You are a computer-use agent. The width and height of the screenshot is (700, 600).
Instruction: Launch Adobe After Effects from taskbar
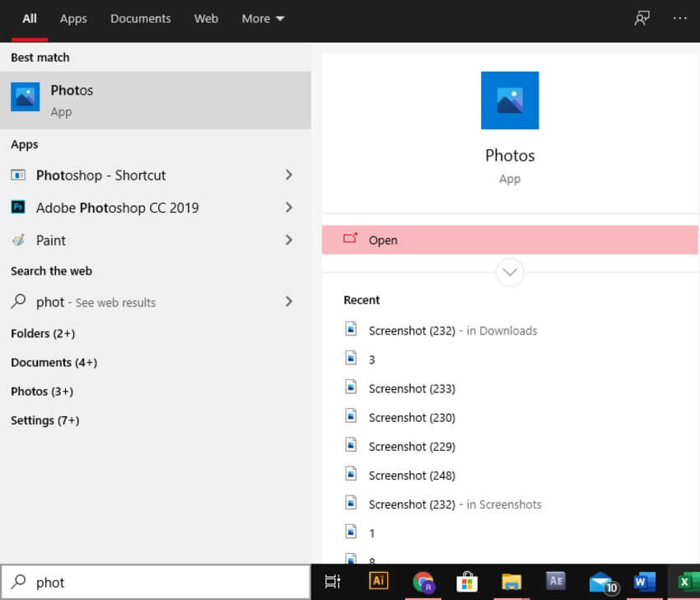(555, 581)
